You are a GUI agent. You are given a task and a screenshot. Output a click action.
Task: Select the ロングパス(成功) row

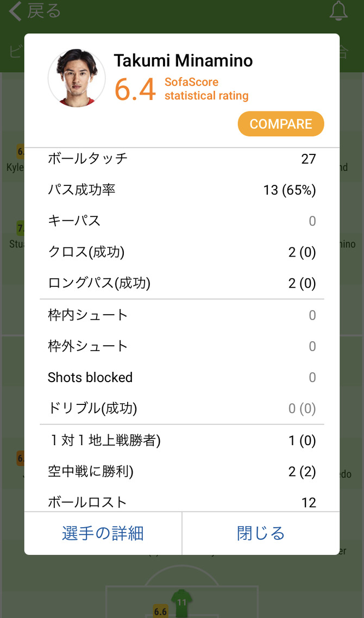(182, 283)
